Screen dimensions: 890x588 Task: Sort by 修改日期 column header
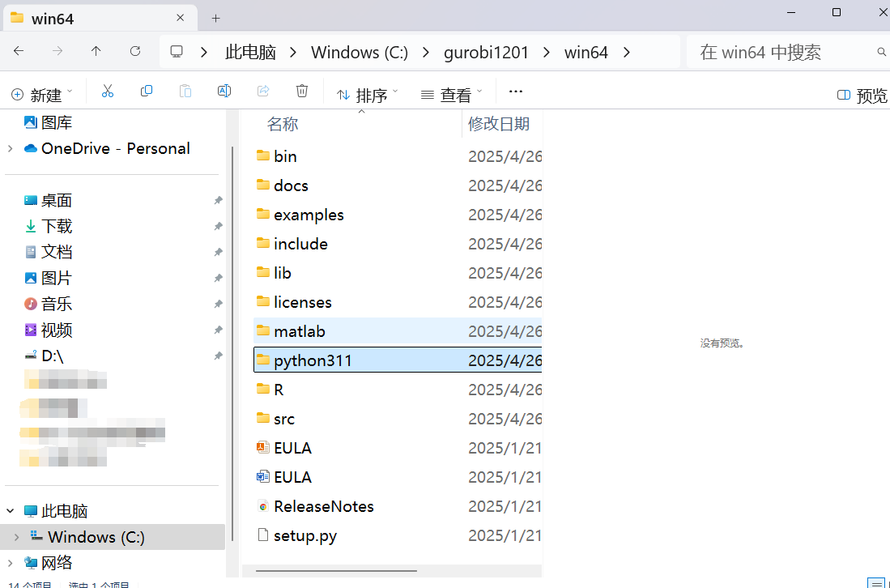point(498,124)
